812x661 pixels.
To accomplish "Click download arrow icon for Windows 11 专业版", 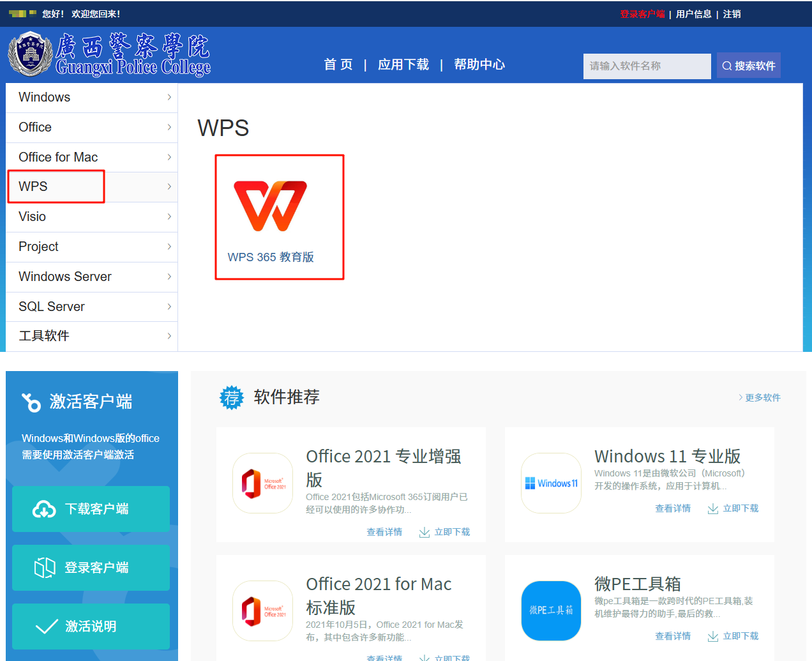I will pos(713,509).
